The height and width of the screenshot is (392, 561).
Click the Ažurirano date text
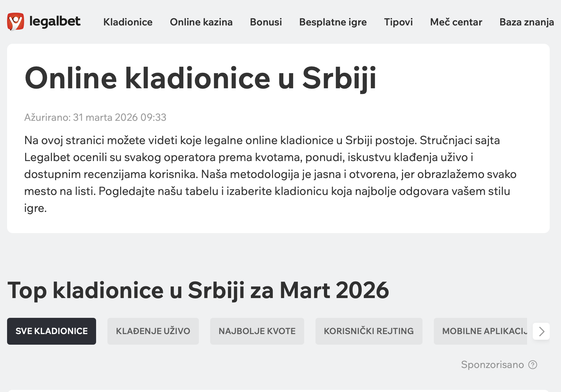click(95, 117)
